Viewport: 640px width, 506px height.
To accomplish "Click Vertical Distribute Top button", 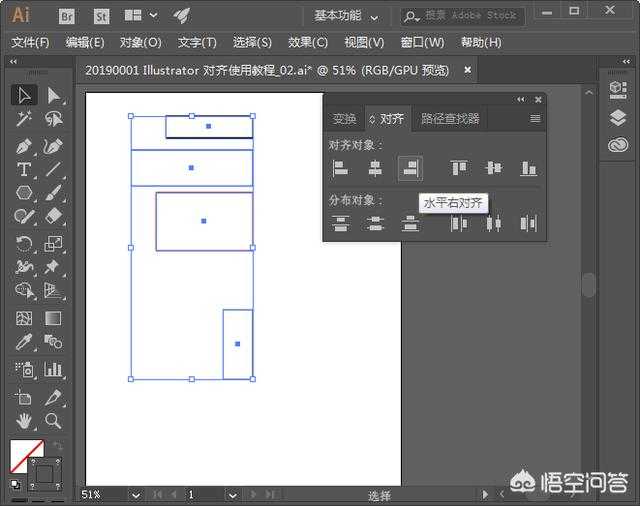I will [340, 224].
